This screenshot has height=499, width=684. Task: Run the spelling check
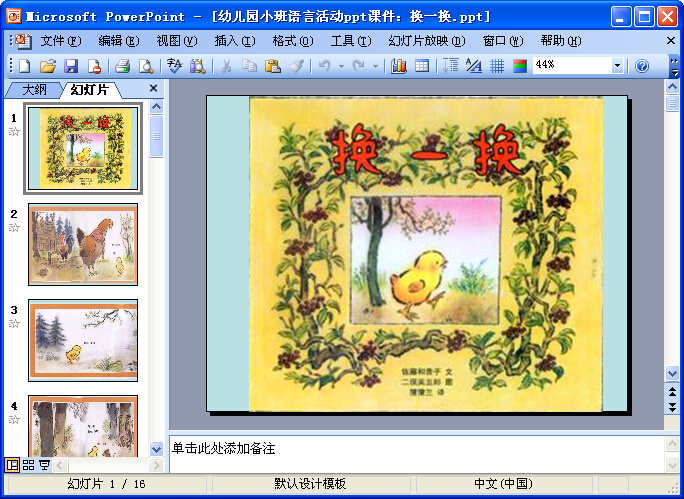coord(174,66)
